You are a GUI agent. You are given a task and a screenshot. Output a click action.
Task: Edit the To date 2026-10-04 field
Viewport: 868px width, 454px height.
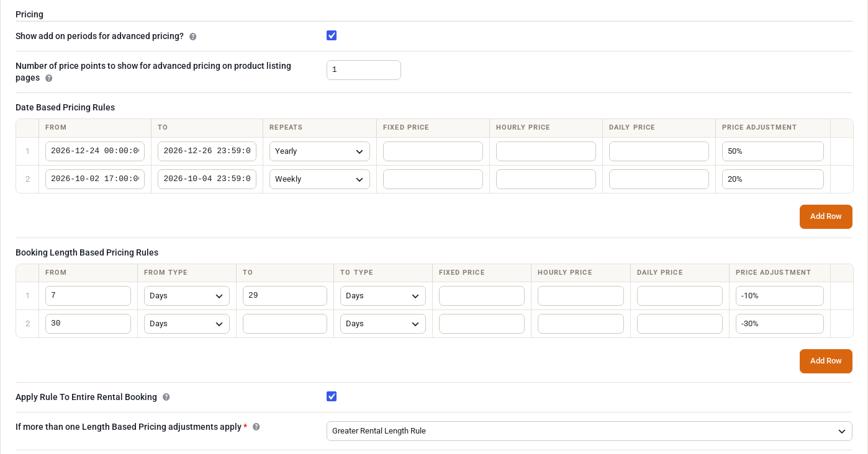tap(207, 179)
